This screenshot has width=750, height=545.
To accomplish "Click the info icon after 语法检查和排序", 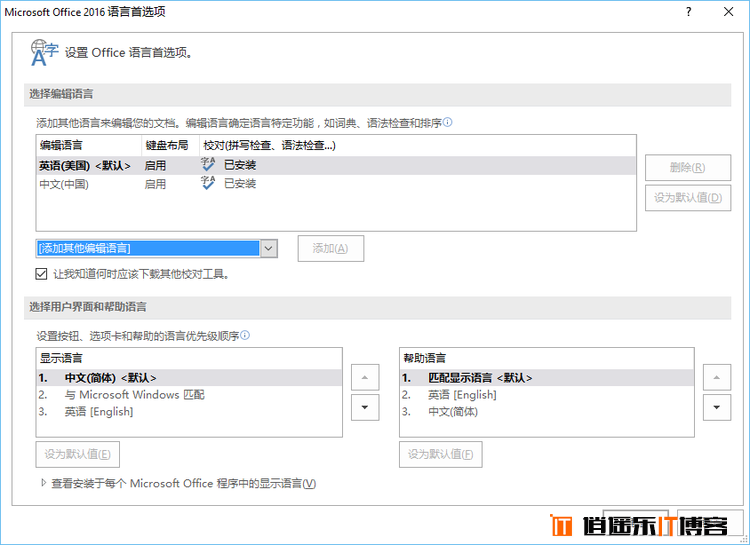I will [x=447, y=122].
